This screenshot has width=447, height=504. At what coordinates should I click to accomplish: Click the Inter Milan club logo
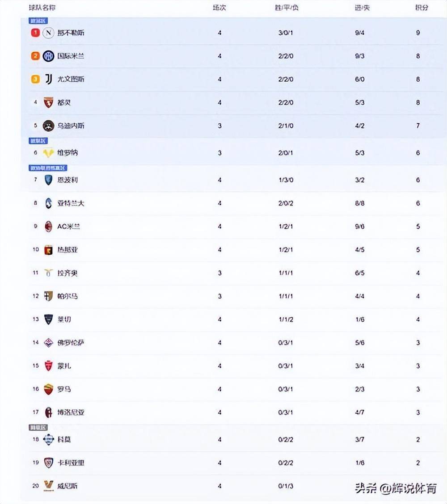click(x=48, y=56)
